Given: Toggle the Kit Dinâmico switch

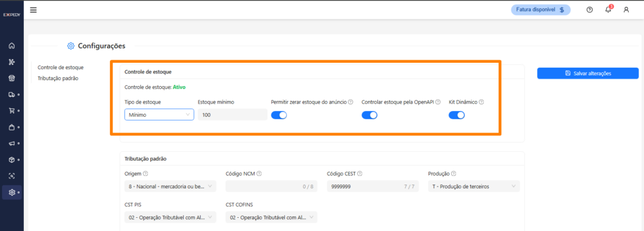Looking at the screenshot, I should (457, 115).
